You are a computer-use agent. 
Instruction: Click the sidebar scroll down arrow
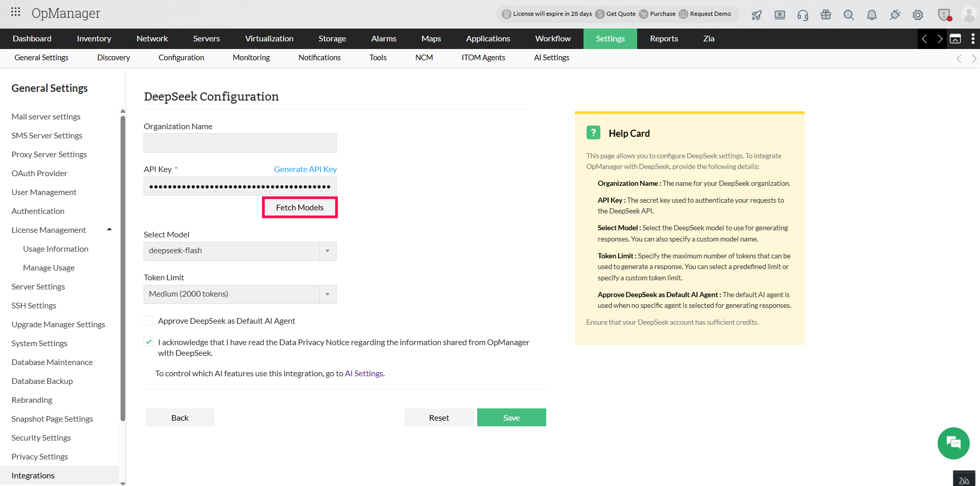coord(123,483)
